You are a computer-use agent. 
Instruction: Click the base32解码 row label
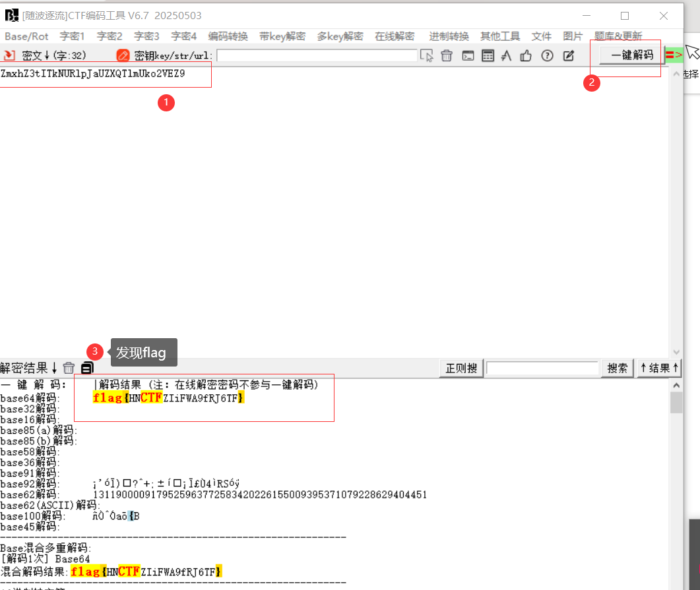click(x=30, y=409)
